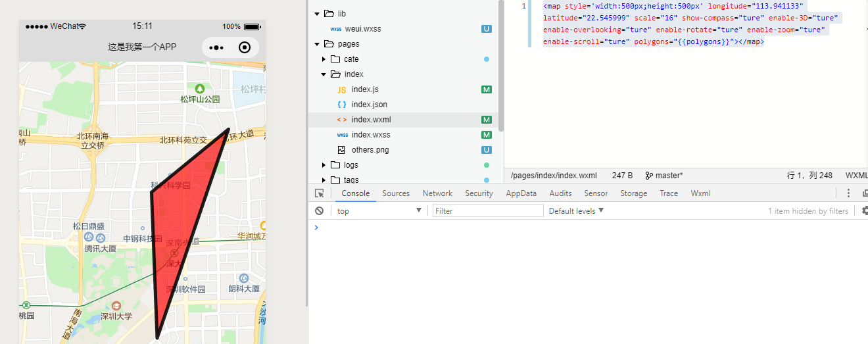
Task: Clear the console with the block icon
Action: (x=319, y=211)
